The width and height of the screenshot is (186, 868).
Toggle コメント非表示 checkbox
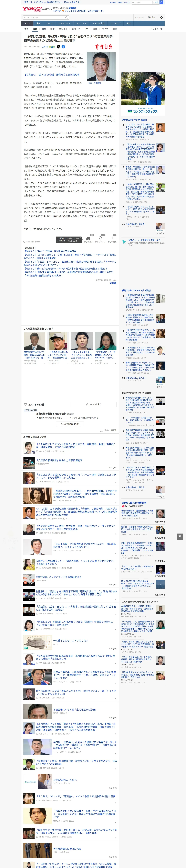click(x=102, y=430)
